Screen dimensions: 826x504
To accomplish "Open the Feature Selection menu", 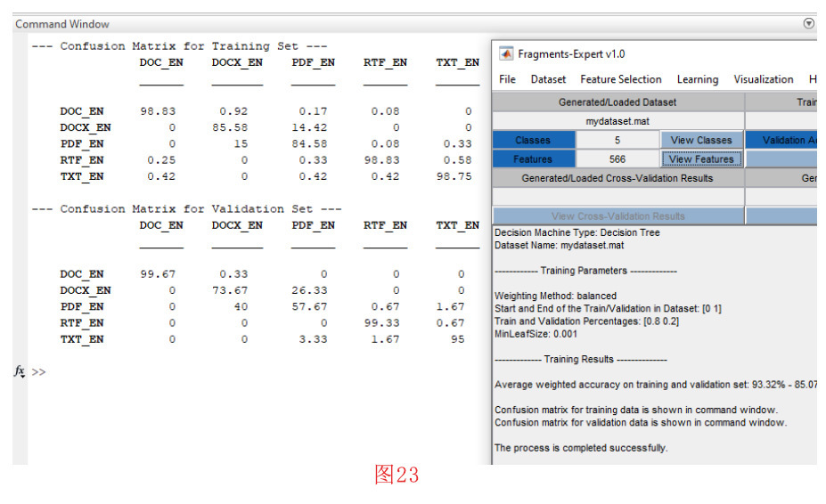I will 620,79.
